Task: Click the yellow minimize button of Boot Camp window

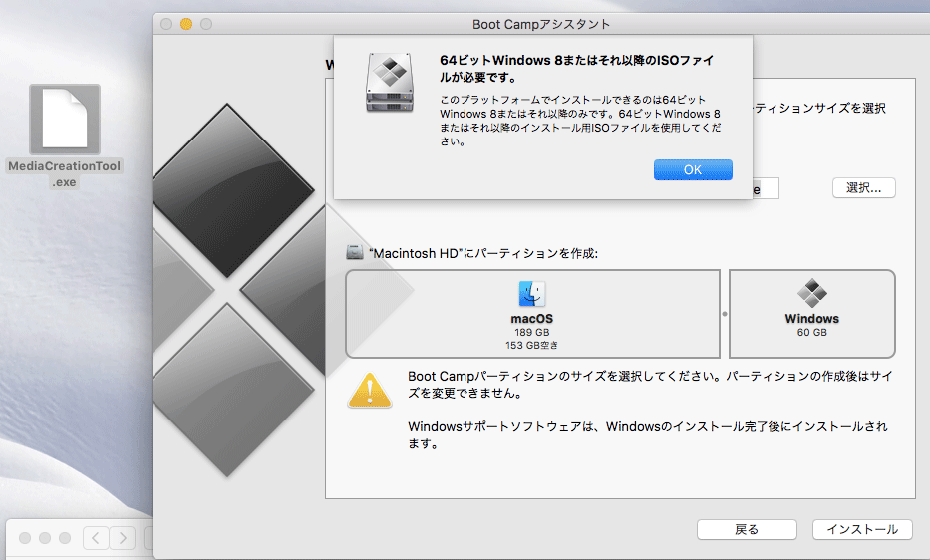Action: coord(186,24)
